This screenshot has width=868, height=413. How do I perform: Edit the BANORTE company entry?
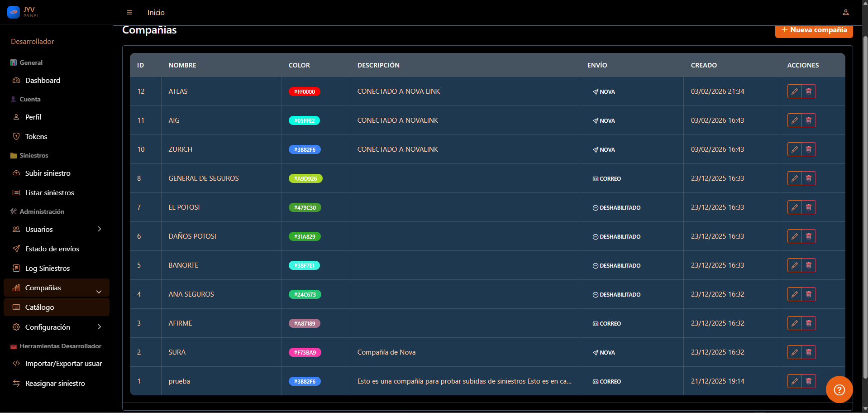tap(794, 265)
